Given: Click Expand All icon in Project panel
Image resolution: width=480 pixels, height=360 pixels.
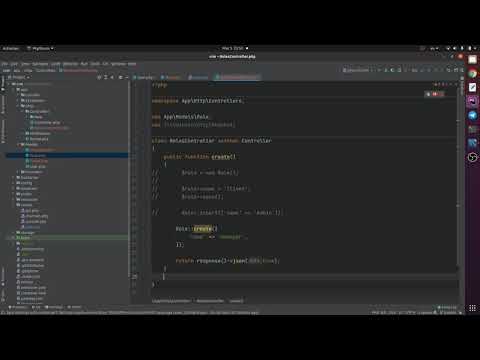Looking at the screenshot, I should (105, 77).
